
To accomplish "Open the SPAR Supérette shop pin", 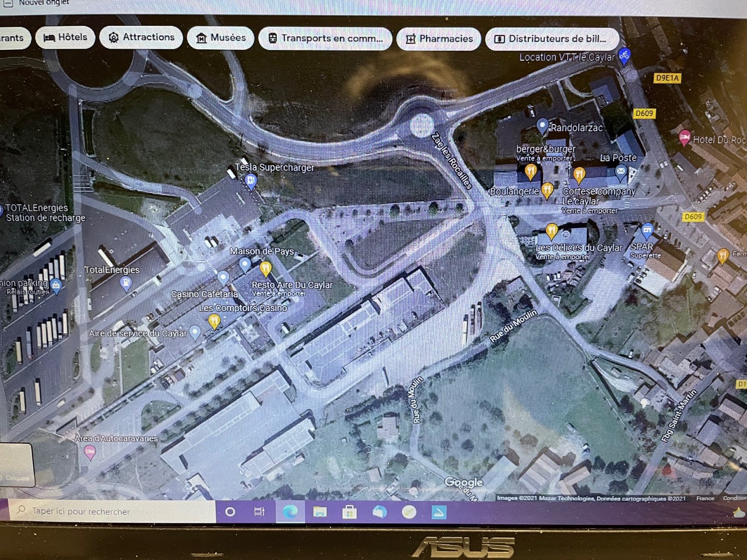I will coord(647,231).
